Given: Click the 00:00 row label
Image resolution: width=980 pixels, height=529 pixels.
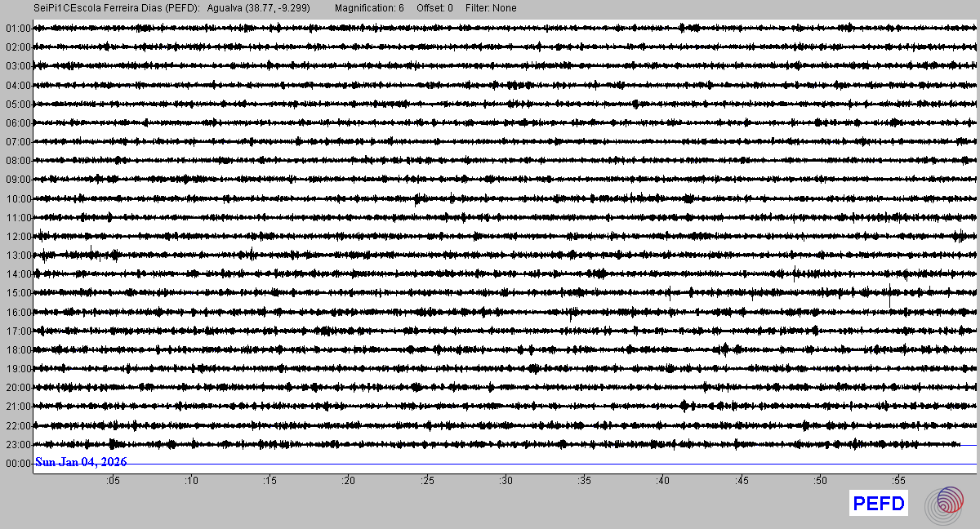Looking at the screenshot, I should coord(17,464).
